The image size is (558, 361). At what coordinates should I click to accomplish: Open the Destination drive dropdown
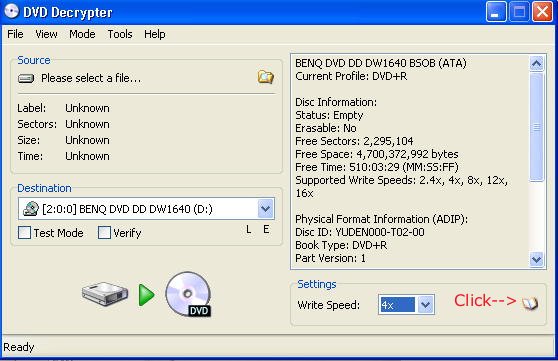click(265, 209)
